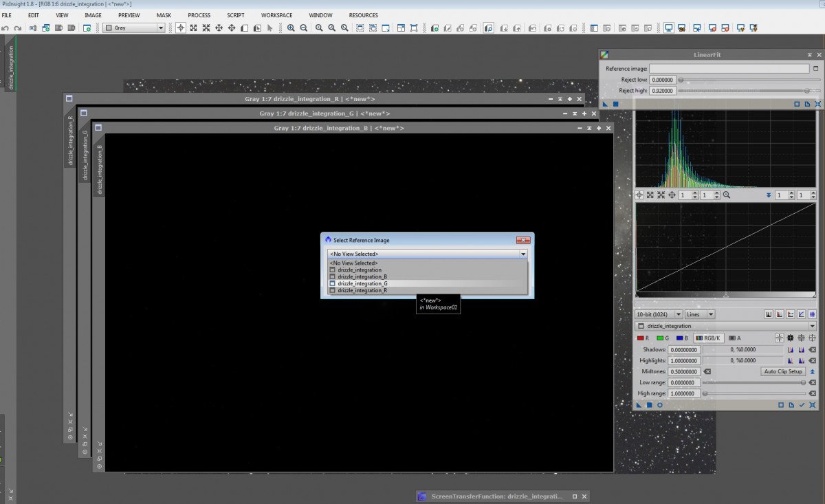Toggle the white point readout mode icon

point(812,338)
